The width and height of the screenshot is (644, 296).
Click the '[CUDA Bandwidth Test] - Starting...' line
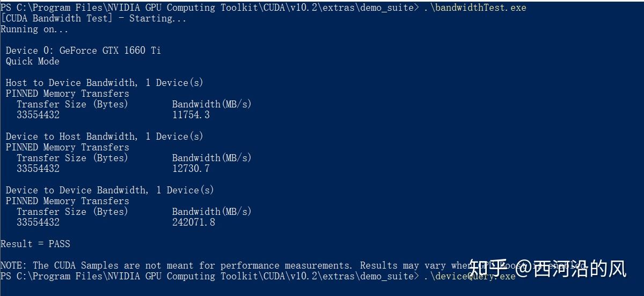click(94, 18)
